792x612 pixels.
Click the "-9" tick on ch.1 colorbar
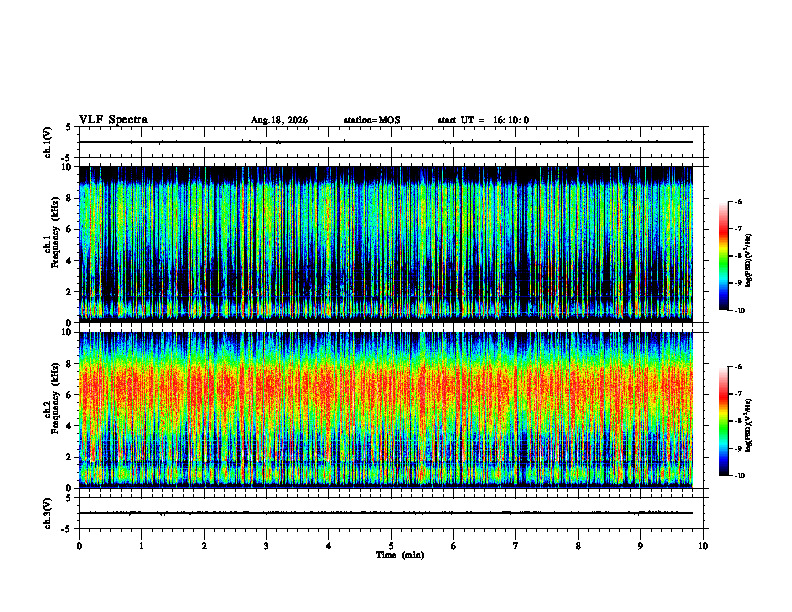[739, 283]
